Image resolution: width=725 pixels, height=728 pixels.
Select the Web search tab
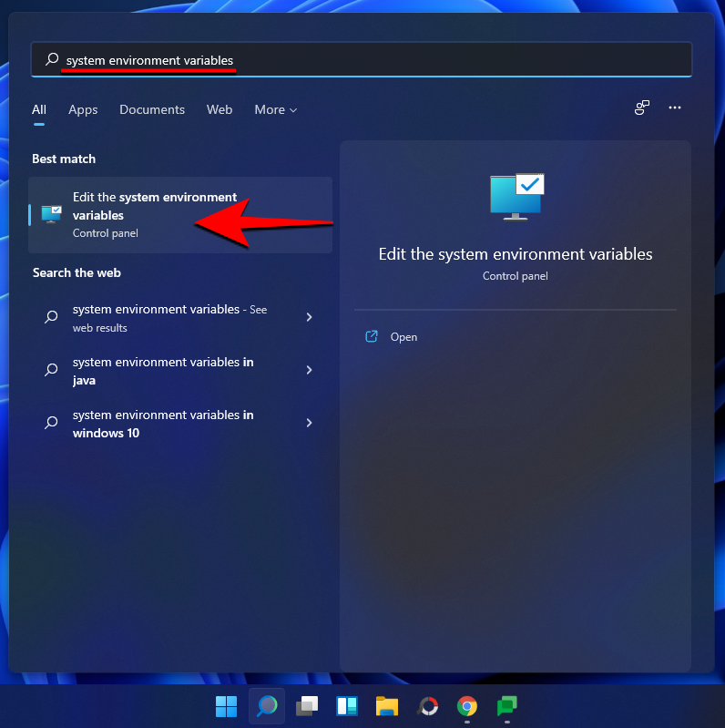tap(220, 109)
